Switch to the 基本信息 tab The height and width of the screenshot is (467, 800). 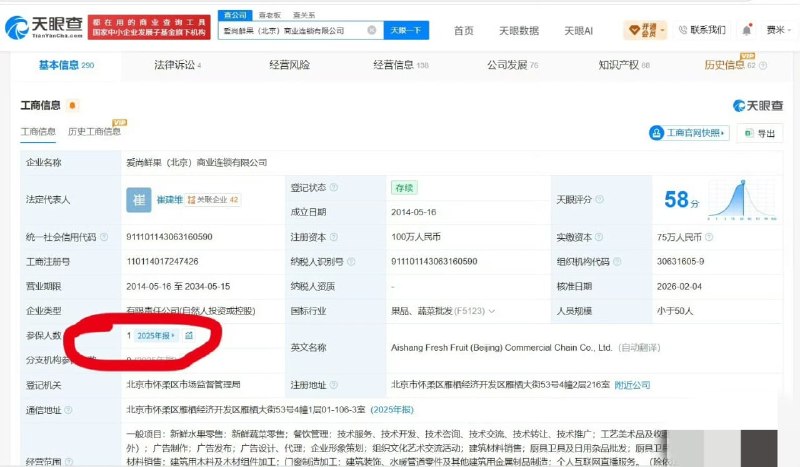(66, 65)
